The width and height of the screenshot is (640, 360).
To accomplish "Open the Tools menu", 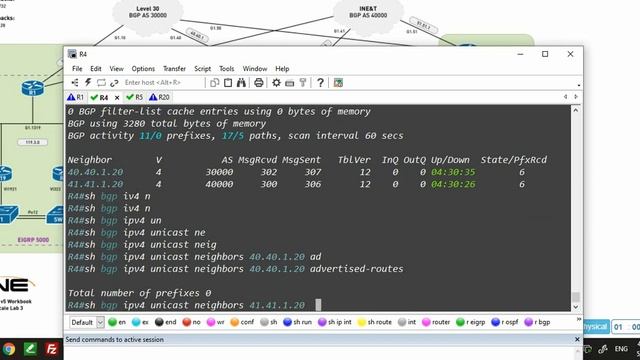I will 227,69.
